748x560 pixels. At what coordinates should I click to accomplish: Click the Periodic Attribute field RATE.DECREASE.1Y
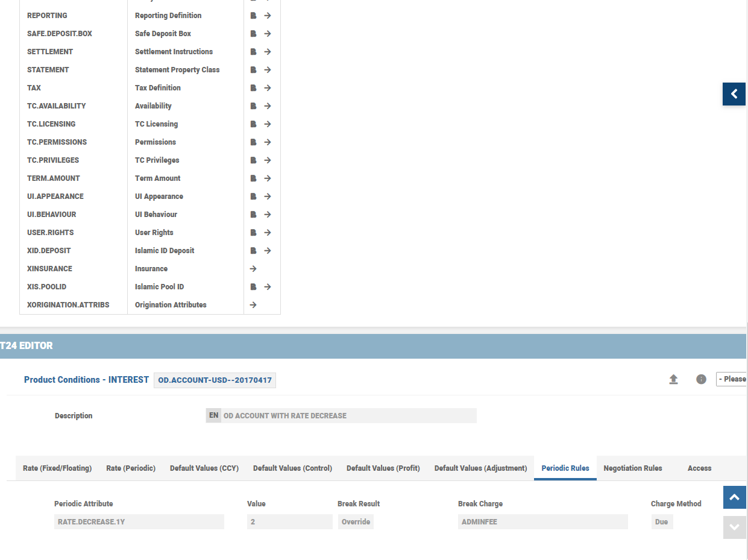[x=139, y=522]
